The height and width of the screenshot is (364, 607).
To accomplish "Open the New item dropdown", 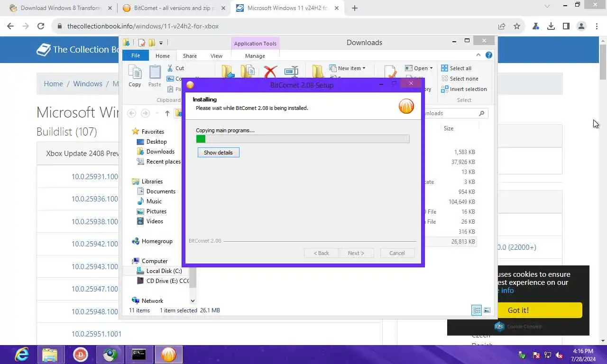I will click(x=348, y=68).
